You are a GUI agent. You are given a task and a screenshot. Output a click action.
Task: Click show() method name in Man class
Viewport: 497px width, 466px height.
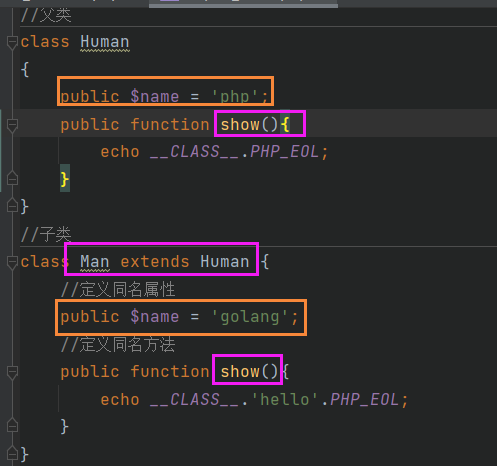pos(240,371)
